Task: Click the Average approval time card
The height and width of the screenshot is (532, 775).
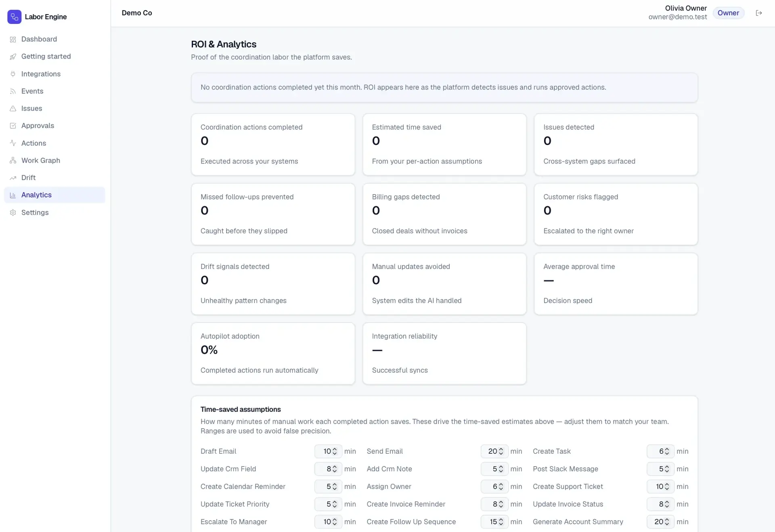Action: coord(616,284)
